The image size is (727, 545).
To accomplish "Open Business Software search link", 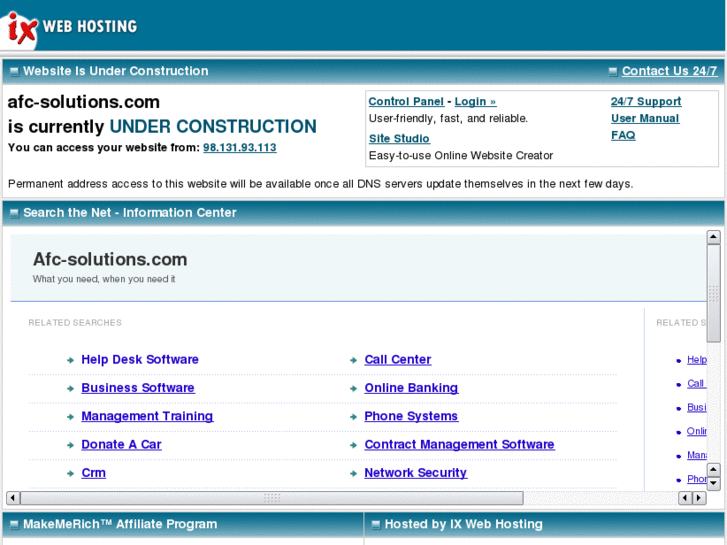I will (138, 388).
